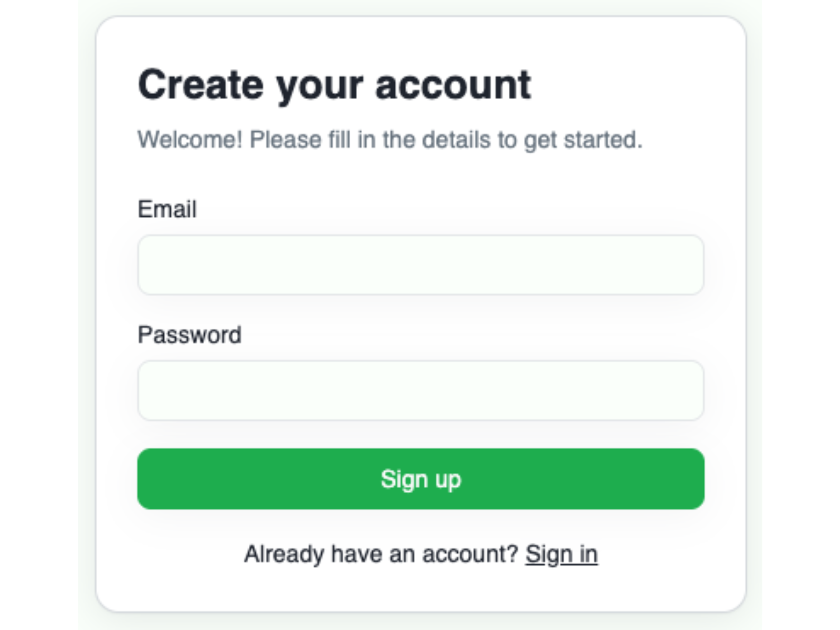Click the "Already have an account?" text
Viewport: 840px width, 630px height.
click(x=381, y=554)
